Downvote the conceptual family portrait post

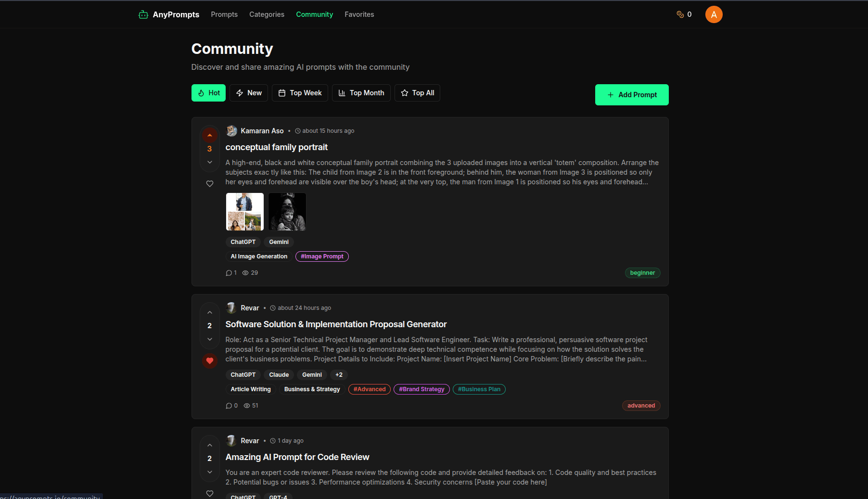[210, 163]
